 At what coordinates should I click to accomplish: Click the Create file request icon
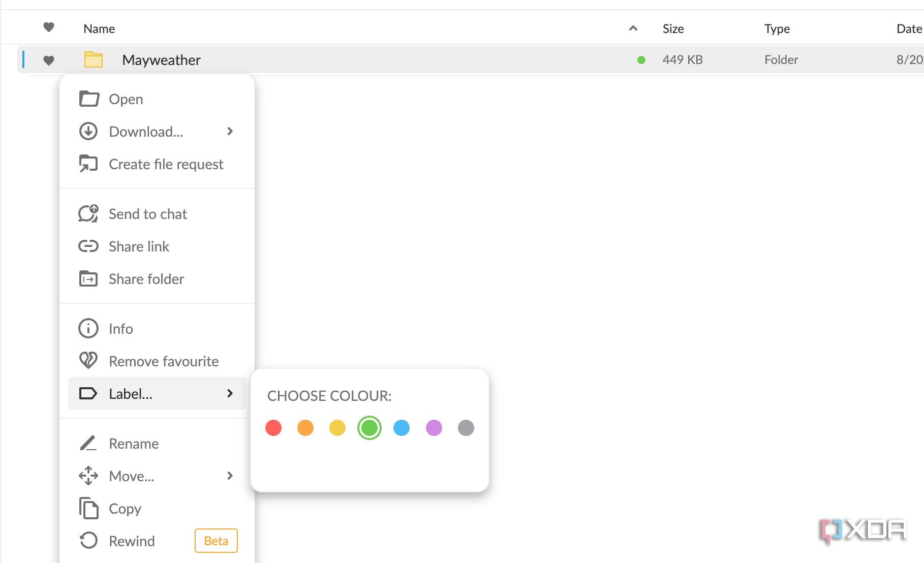(x=88, y=164)
